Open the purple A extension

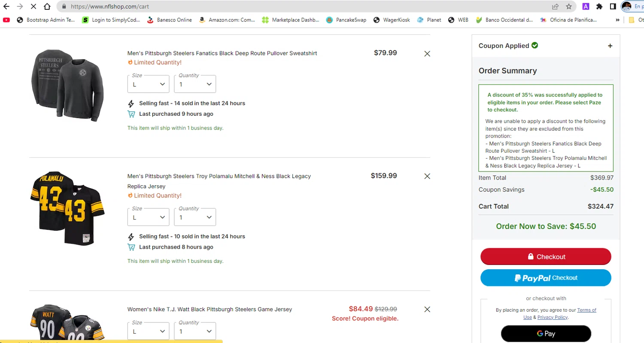pos(586,6)
